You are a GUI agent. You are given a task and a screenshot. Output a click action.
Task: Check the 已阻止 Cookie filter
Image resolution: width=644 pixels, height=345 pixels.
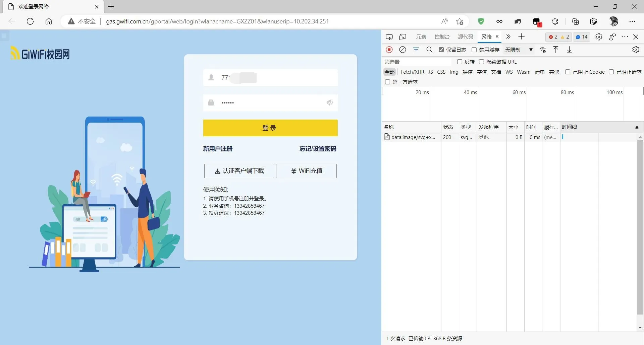568,72
